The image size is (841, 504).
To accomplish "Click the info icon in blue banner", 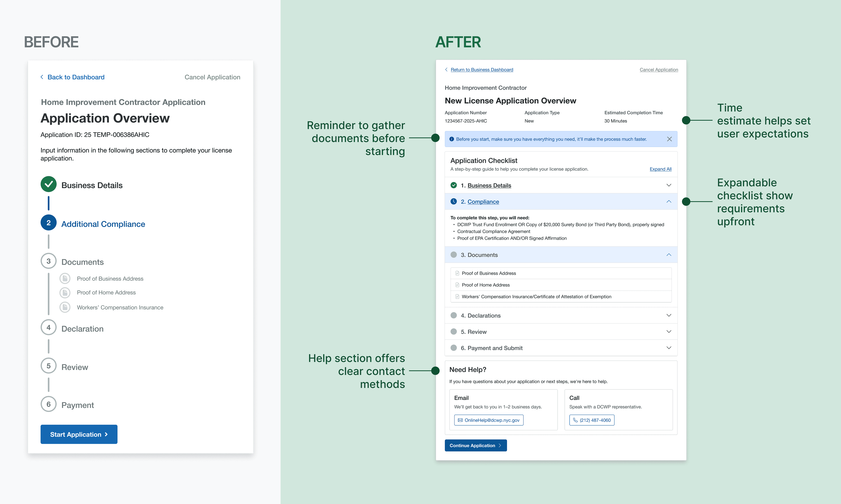I will [451, 139].
